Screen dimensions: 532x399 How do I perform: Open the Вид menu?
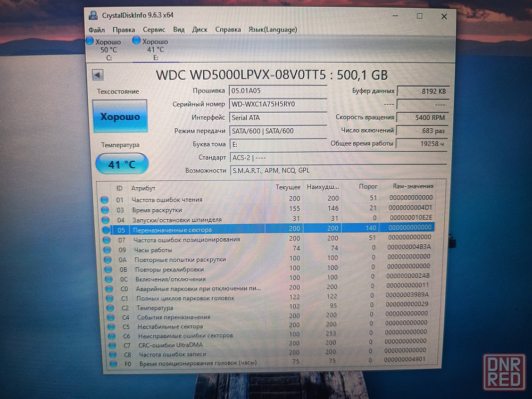click(x=179, y=30)
